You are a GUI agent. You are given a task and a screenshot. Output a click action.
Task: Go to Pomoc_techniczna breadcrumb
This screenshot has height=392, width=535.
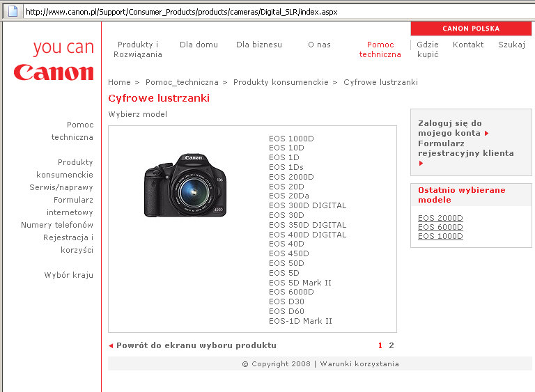click(183, 82)
